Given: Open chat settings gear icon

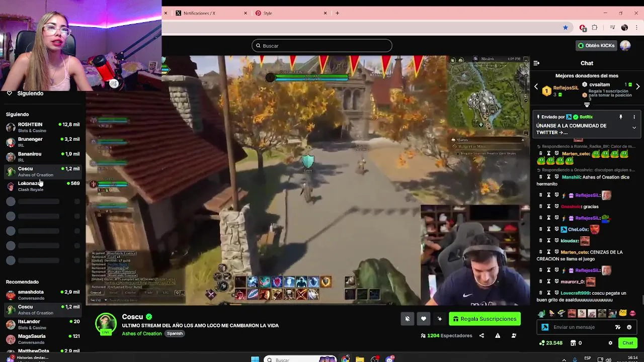Looking at the screenshot, I should [610, 343].
